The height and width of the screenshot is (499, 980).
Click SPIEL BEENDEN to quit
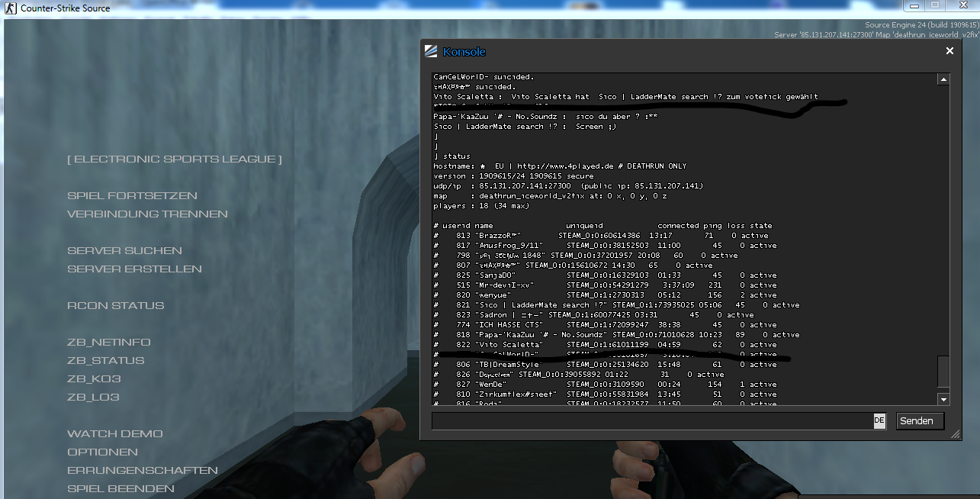click(121, 489)
